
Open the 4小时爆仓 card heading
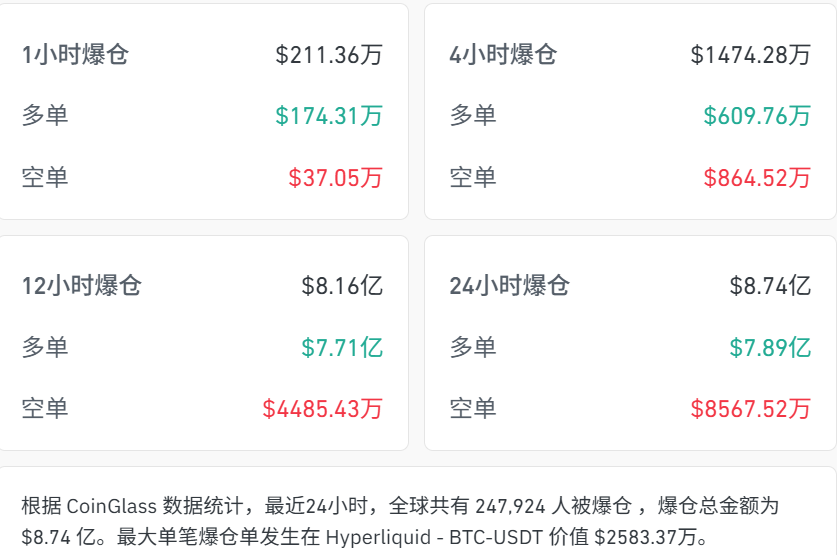point(503,55)
